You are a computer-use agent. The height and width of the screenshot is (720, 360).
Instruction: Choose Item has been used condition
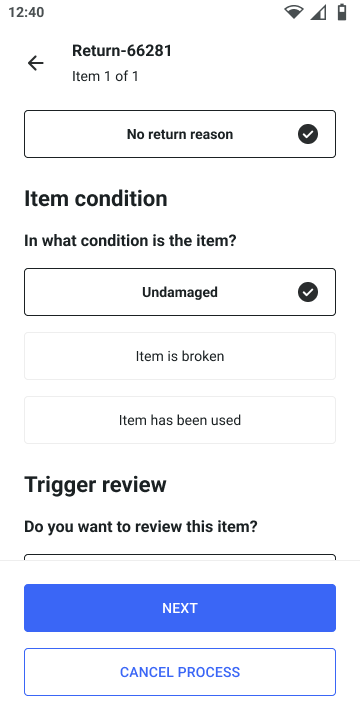180,420
